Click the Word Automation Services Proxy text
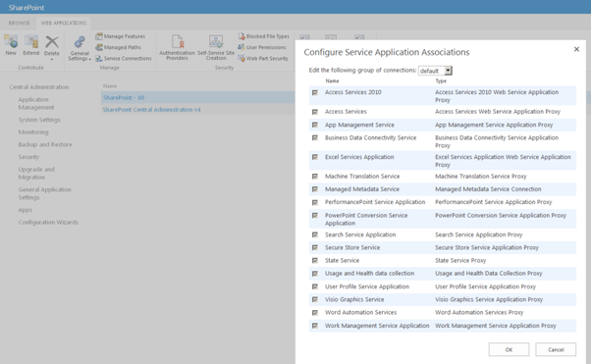The height and width of the screenshot is (364, 591). [x=479, y=313]
